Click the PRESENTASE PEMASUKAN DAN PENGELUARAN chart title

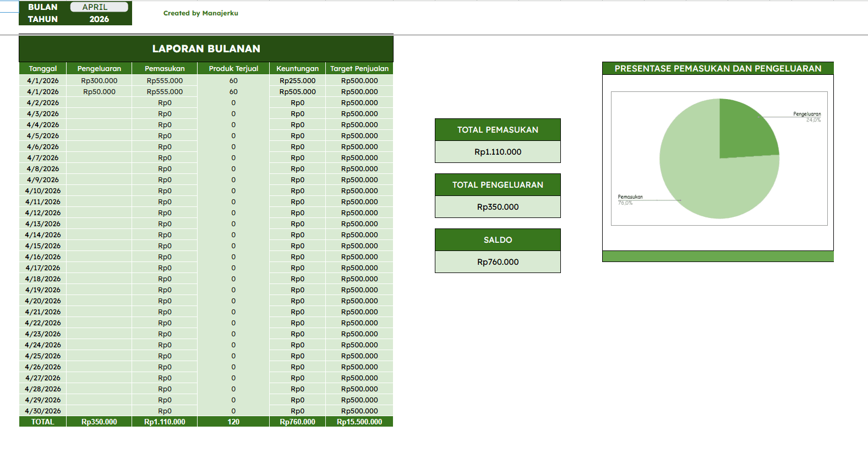point(718,69)
